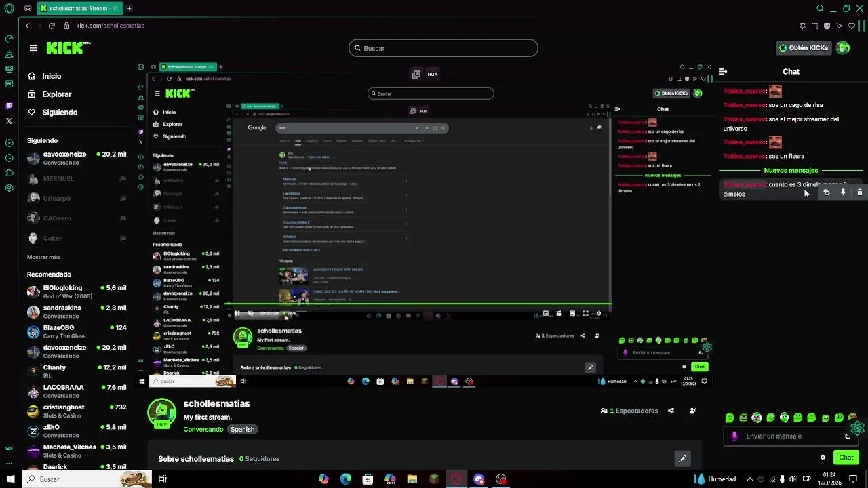This screenshot has width=868, height=488.
Task: Go back to the previous page
Action: pos(27,26)
